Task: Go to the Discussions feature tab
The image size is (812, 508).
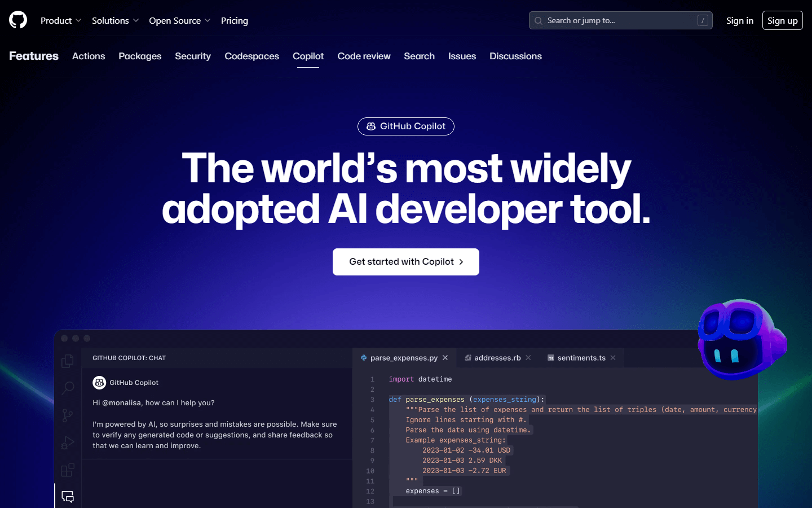Action: coord(515,56)
